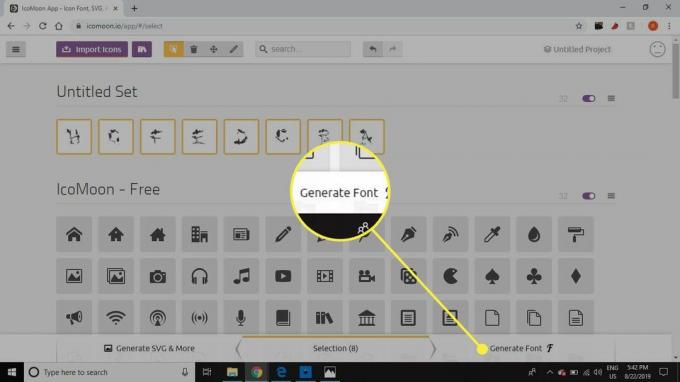Open the Generate SVG & More tab

point(150,348)
